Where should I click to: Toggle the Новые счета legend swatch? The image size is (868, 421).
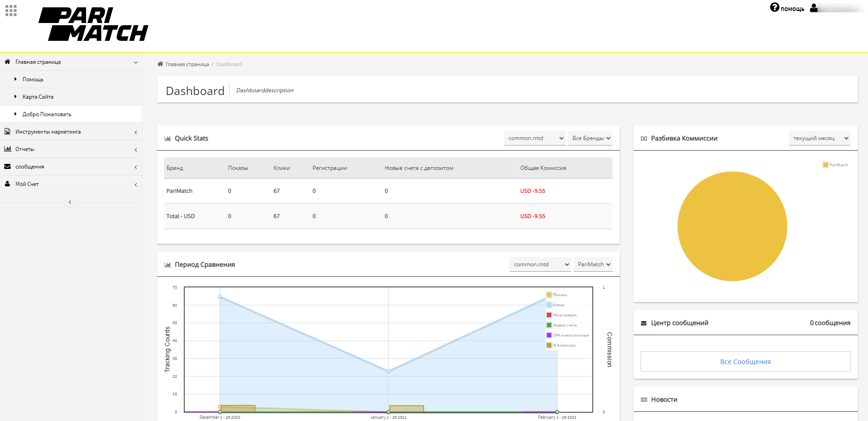tap(549, 325)
